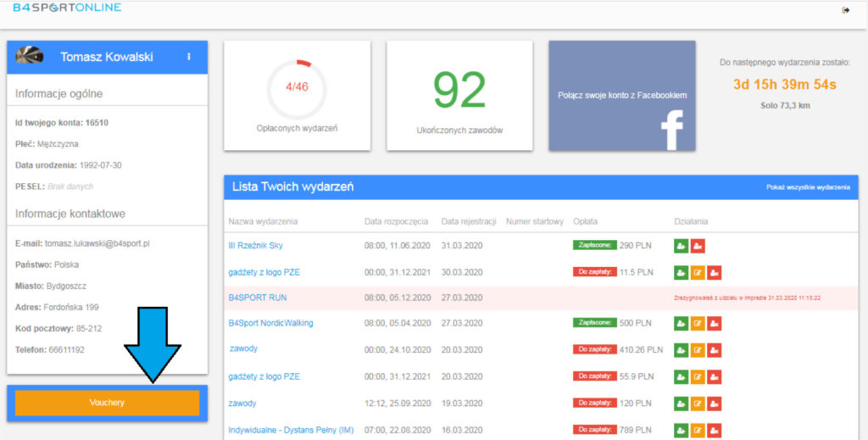Click red resign icon in the 11.5 PLN row
This screenshot has width=868, height=440.
(x=714, y=272)
